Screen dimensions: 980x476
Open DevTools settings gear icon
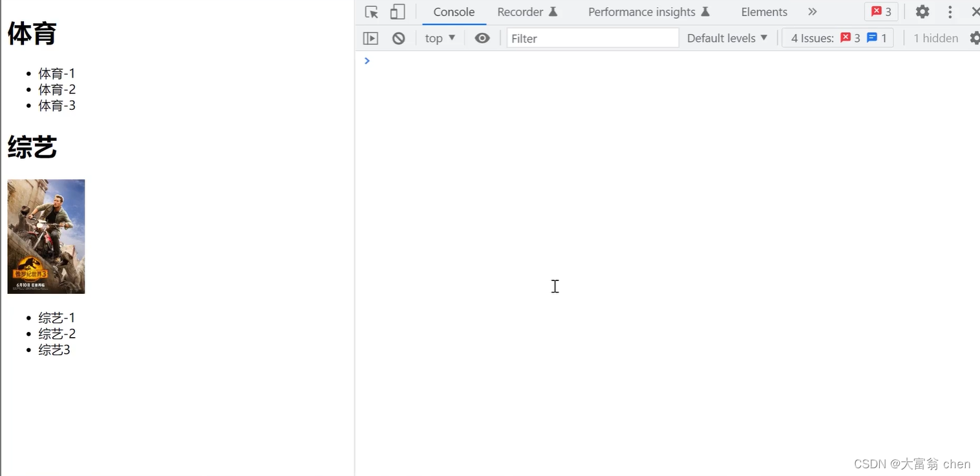click(x=922, y=12)
